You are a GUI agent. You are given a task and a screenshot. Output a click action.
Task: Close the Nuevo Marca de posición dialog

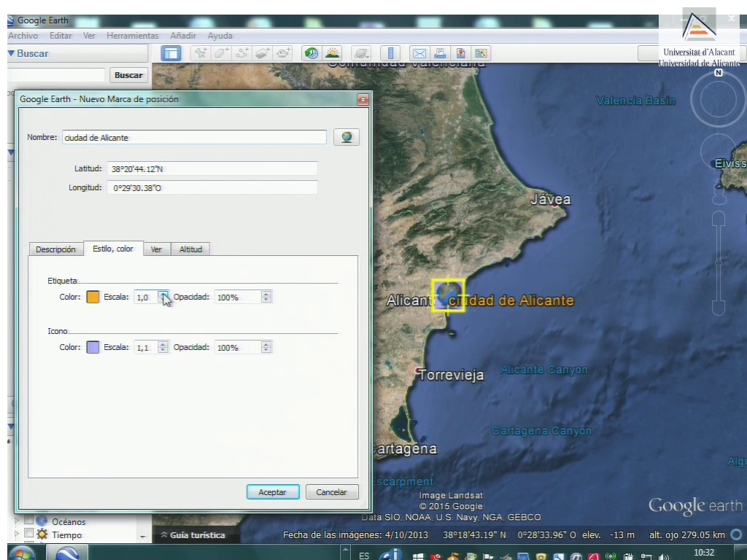[x=363, y=99]
